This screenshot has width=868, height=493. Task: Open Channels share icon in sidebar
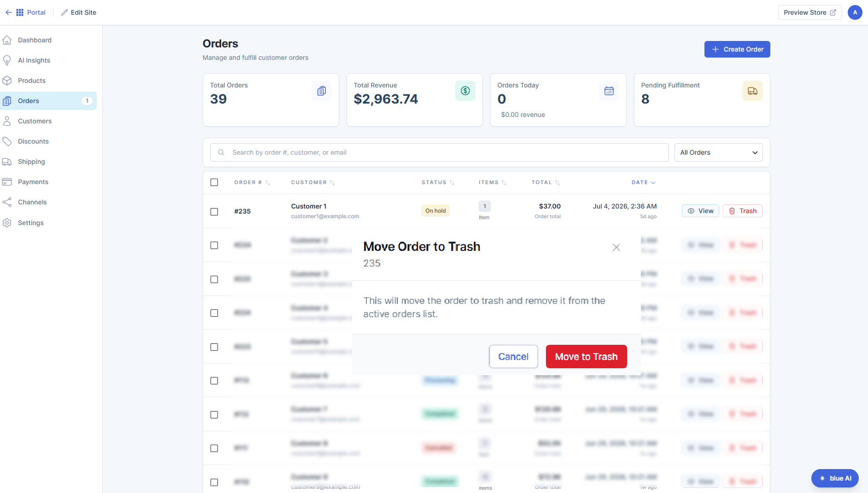(7, 202)
